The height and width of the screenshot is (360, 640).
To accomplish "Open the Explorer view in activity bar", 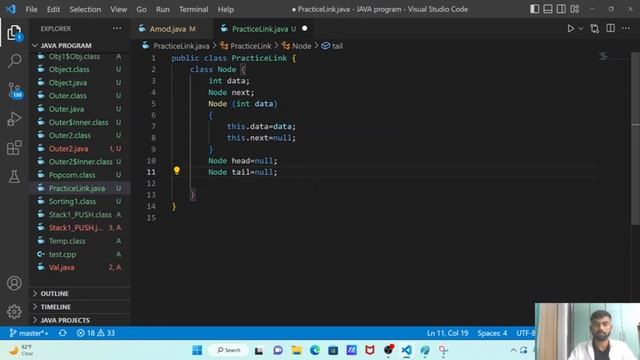I will [14, 33].
